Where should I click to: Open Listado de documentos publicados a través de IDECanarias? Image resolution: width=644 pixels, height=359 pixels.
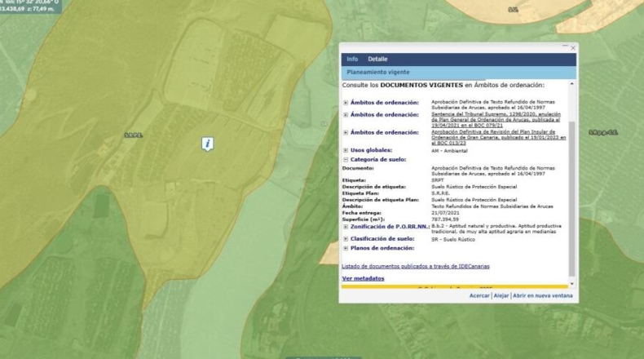coord(416,267)
